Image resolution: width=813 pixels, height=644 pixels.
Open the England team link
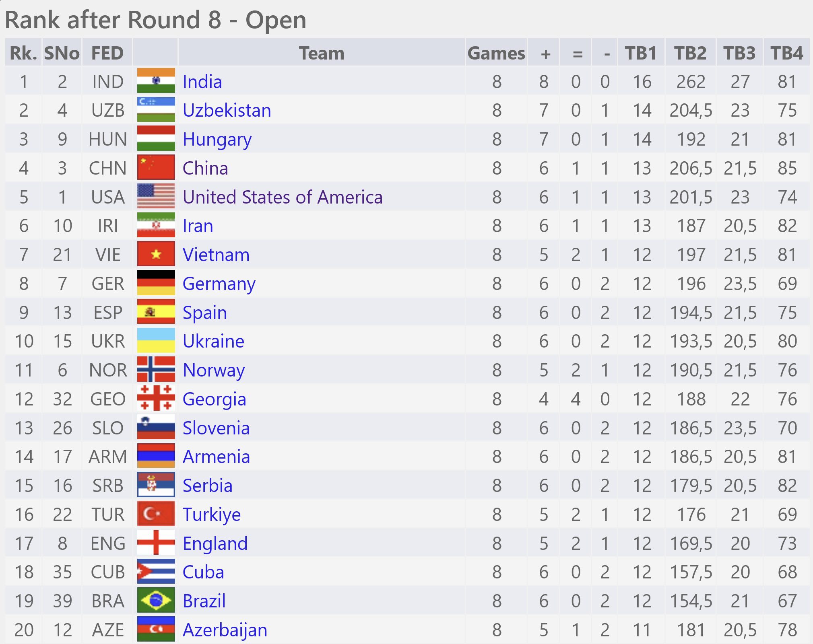point(215,544)
